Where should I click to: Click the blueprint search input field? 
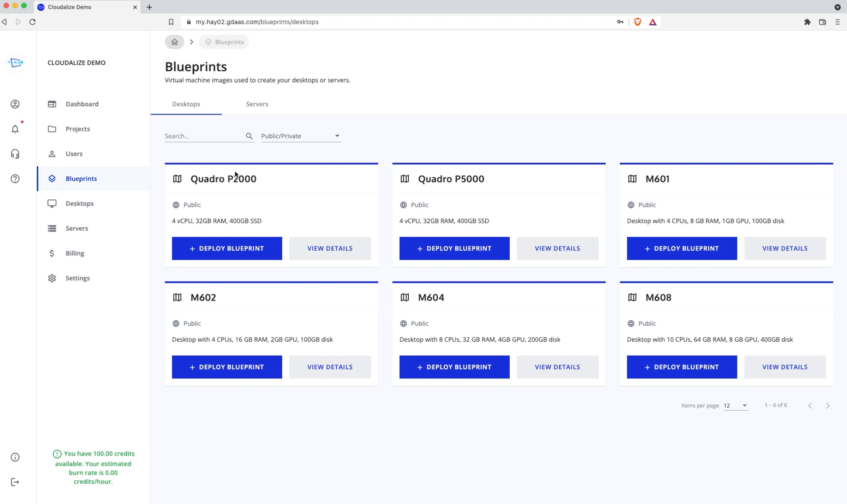click(204, 136)
